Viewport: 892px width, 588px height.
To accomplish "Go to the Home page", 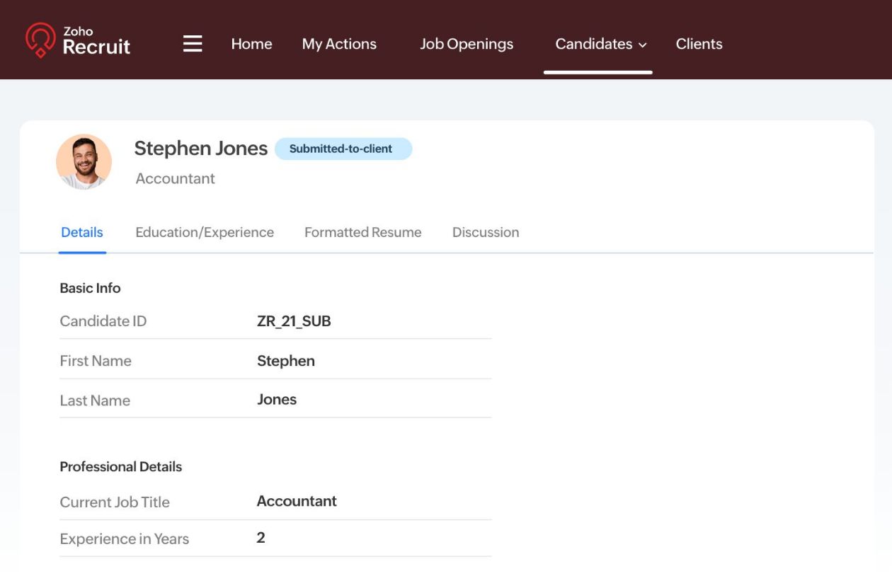I will [x=251, y=44].
